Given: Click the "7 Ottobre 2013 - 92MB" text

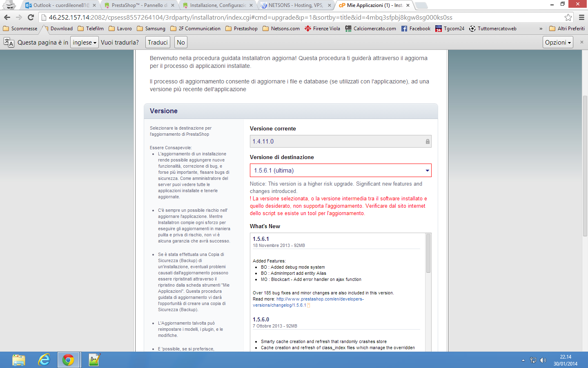Looking at the screenshot, I should pos(275,326).
